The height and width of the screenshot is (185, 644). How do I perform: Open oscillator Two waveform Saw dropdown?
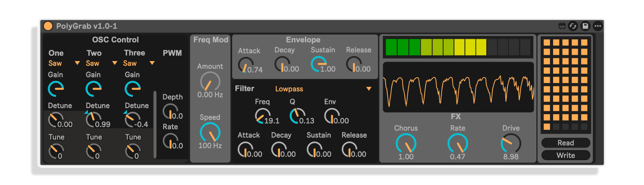point(102,63)
